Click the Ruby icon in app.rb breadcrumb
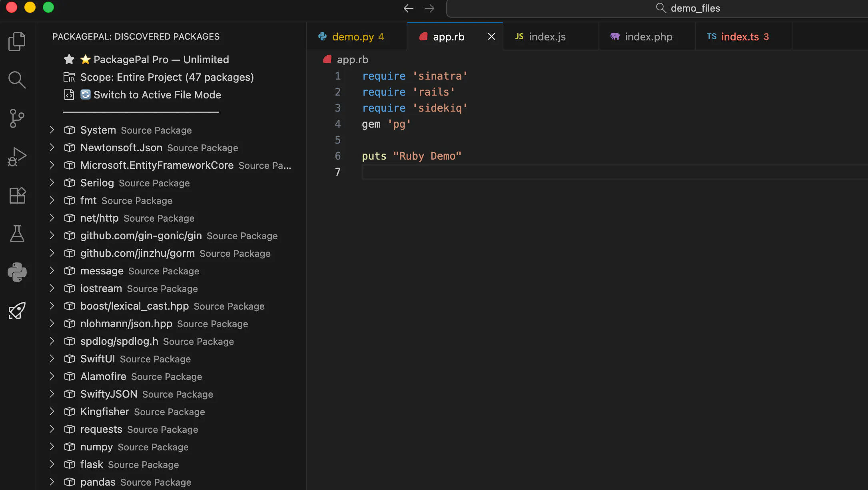The height and width of the screenshot is (490, 868). coord(327,60)
